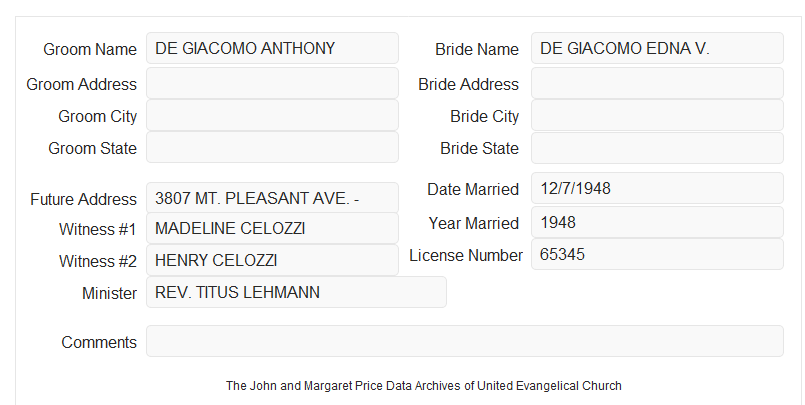805x405 pixels.
Task: Click the Date Married field showing 12/7/1948
Action: pyautogui.click(x=657, y=188)
